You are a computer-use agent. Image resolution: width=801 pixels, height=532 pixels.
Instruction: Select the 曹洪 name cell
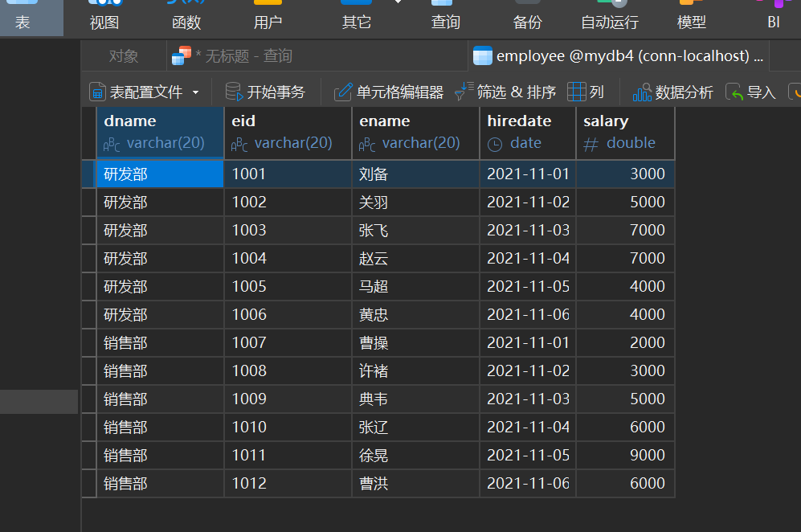coord(415,483)
